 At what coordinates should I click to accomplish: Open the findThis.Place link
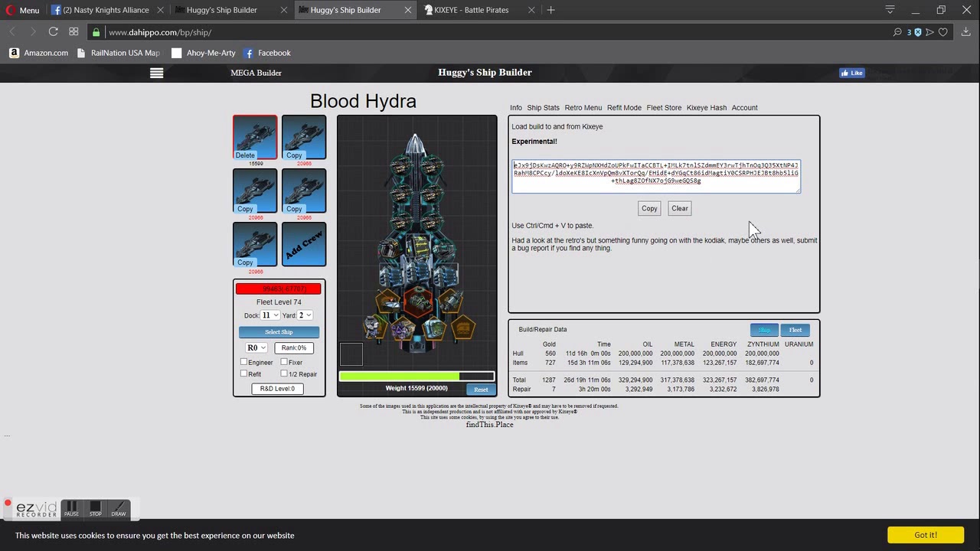(489, 425)
